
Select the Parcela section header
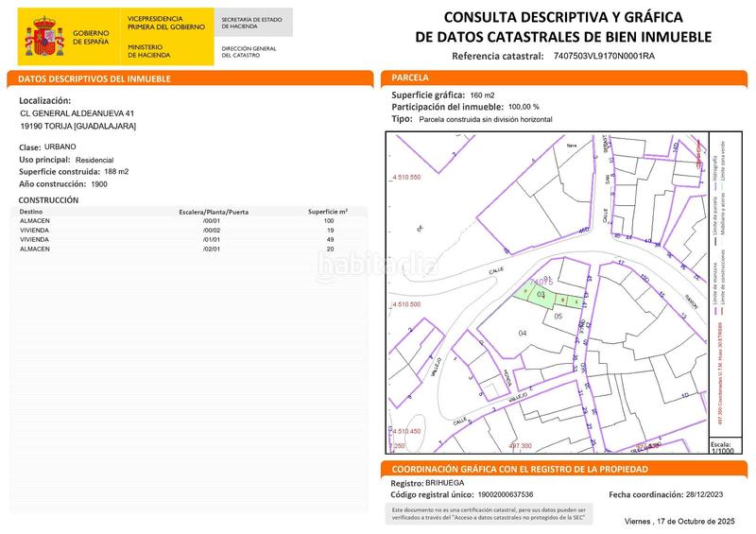[409, 78]
